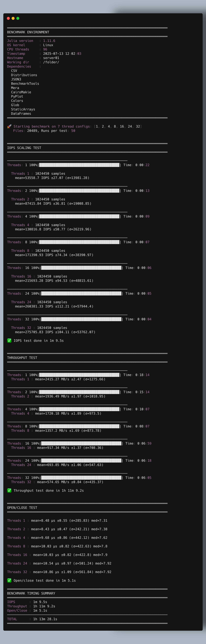206x644 pixels.
Task: Click the StaticArrays dependency entry
Action: [23, 109]
